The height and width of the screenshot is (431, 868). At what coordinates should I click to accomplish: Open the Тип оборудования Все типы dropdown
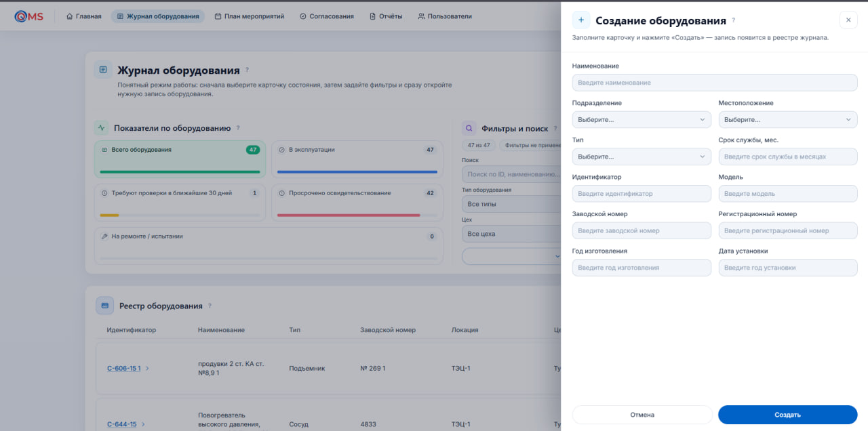coord(511,204)
